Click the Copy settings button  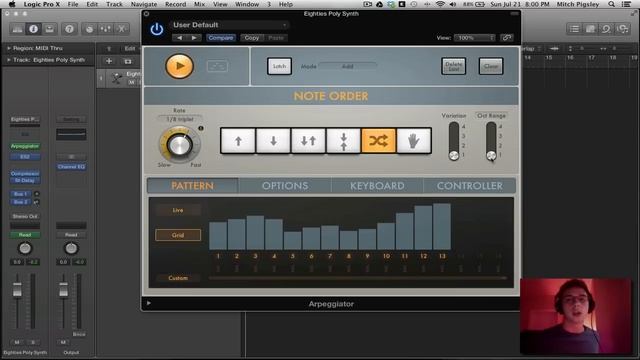coord(252,38)
